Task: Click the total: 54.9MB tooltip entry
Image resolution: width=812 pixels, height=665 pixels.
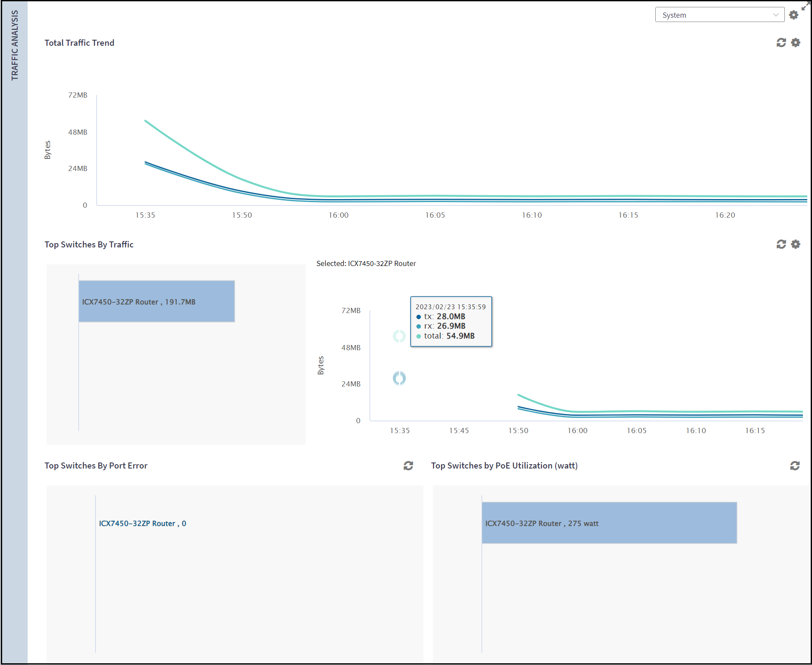Action: [445, 336]
